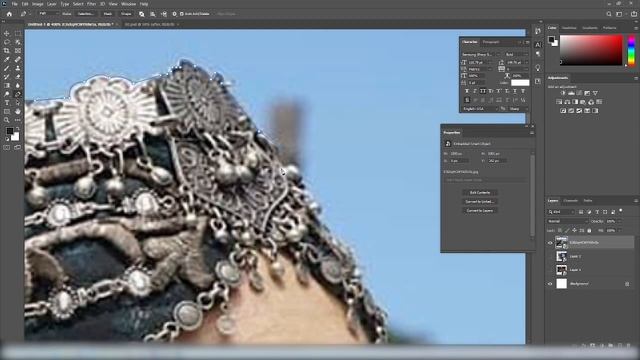Select the Gradient tool

7,85
